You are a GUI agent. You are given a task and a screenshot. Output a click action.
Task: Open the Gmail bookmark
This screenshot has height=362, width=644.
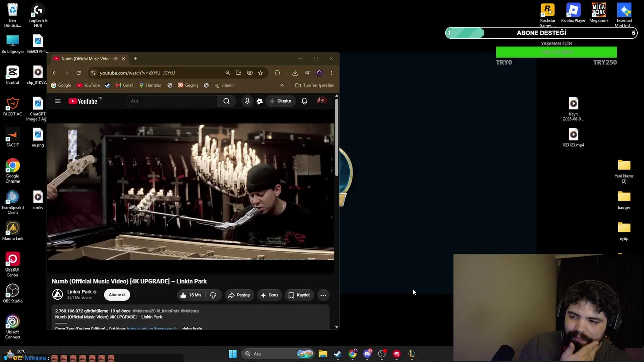(124, 85)
